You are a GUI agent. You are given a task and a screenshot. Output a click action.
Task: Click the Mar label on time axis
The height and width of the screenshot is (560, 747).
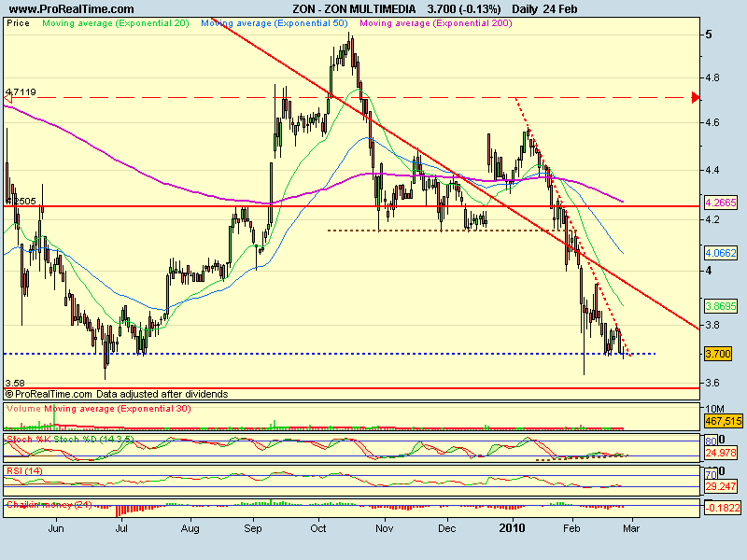tap(631, 528)
